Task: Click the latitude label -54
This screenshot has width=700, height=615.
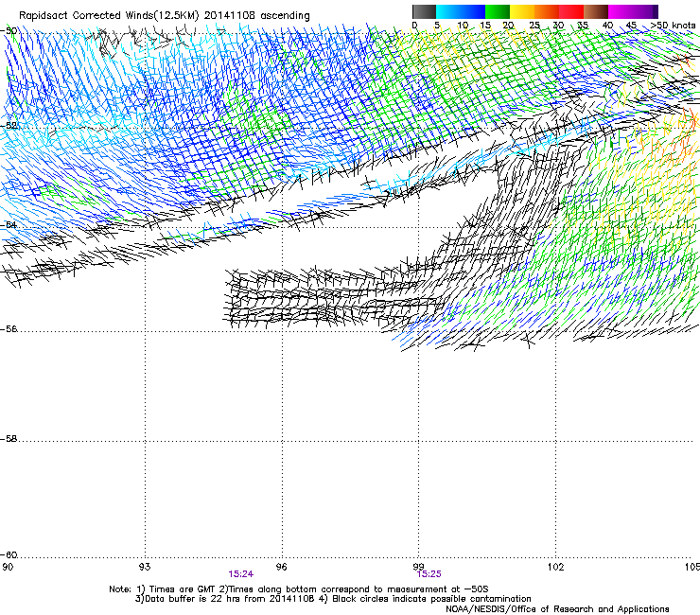Action: [9, 224]
